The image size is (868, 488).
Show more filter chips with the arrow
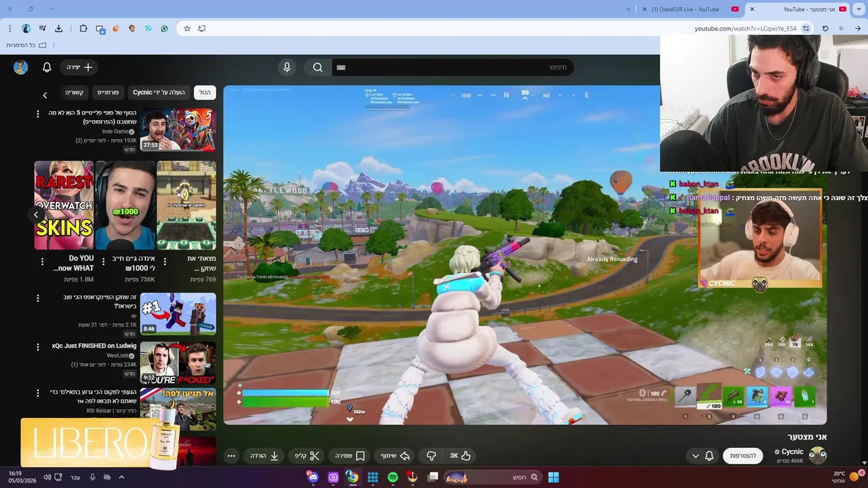(x=45, y=96)
